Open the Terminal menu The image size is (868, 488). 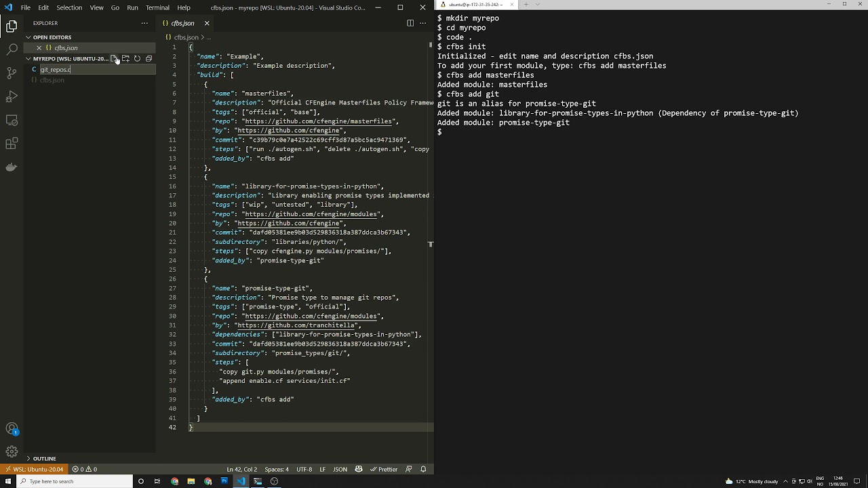157,7
